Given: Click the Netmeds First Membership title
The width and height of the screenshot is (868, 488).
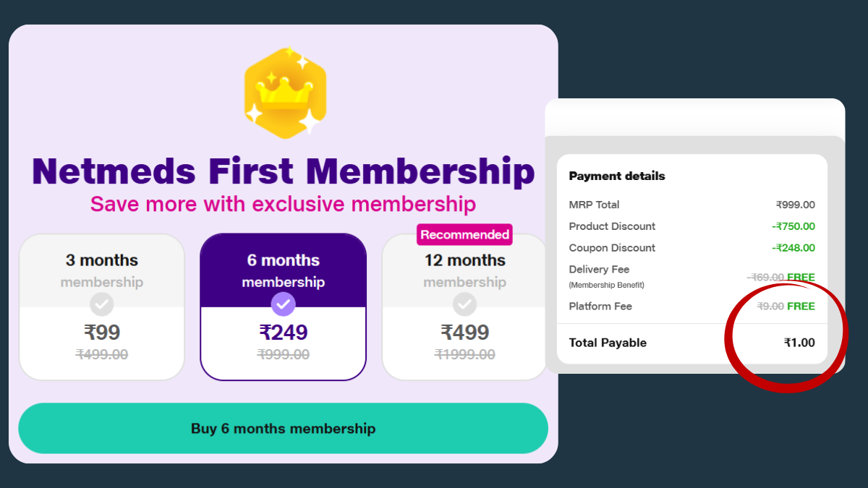Looking at the screenshot, I should pyautogui.click(x=283, y=171).
